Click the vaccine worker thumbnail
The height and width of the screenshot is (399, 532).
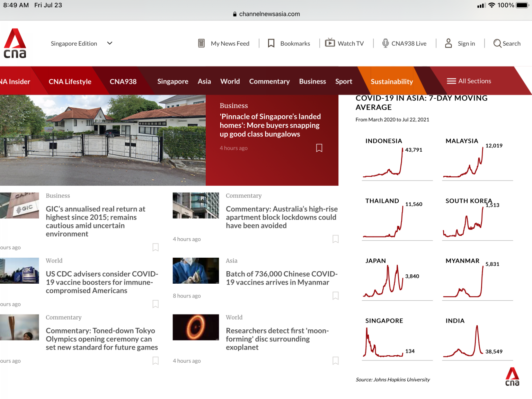click(196, 271)
